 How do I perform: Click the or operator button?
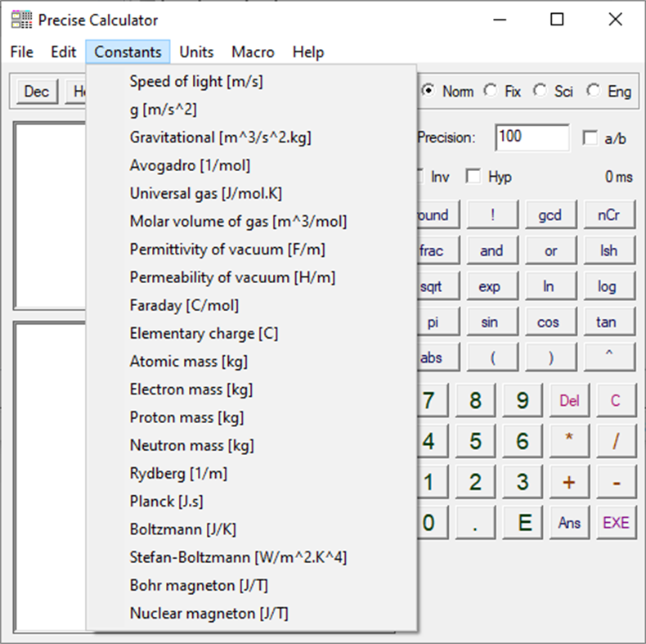[551, 250]
